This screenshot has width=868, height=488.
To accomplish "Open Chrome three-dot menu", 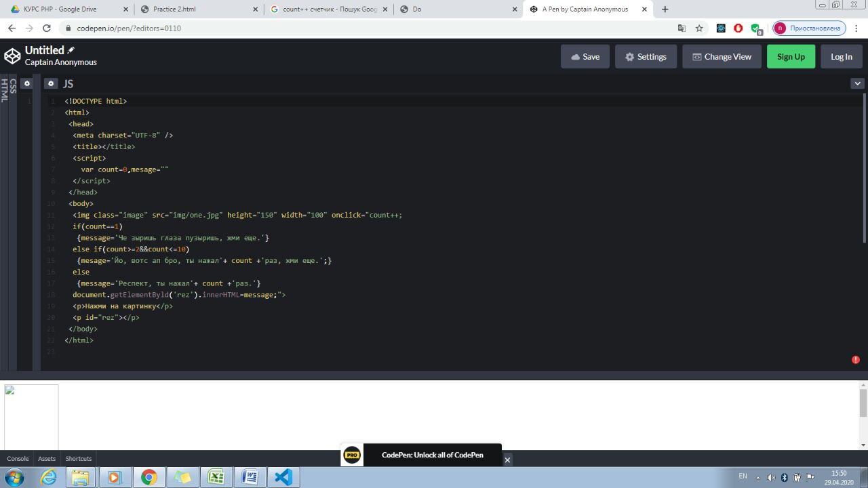I will click(x=857, y=28).
